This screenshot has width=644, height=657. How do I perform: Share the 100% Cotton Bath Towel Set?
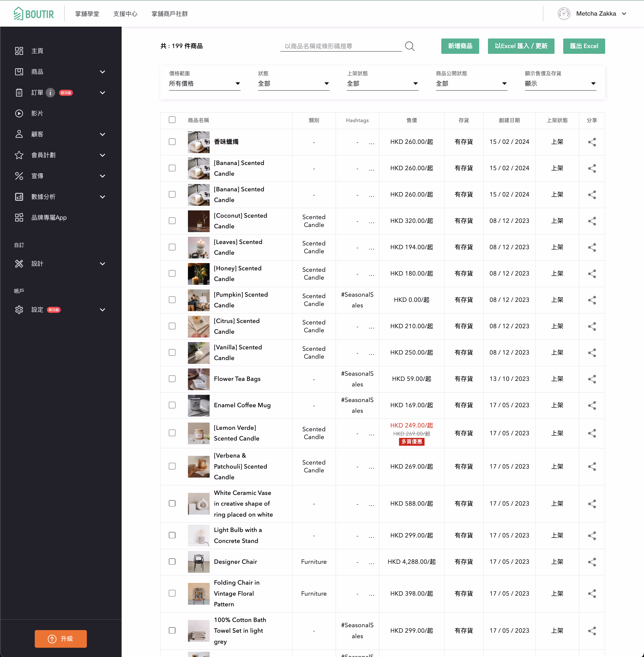592,631
